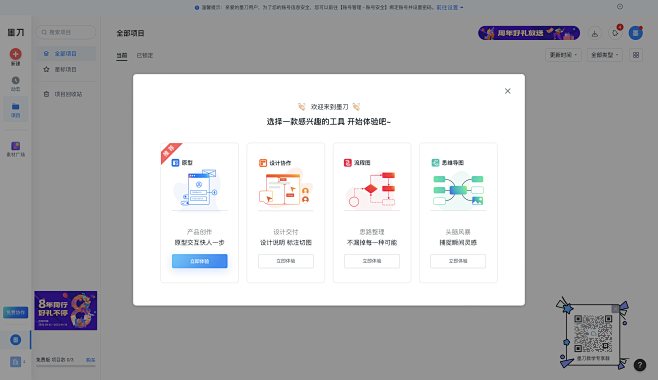The image size is (658, 380).
Task: Click the 流程图 red app icon
Action: click(x=347, y=163)
